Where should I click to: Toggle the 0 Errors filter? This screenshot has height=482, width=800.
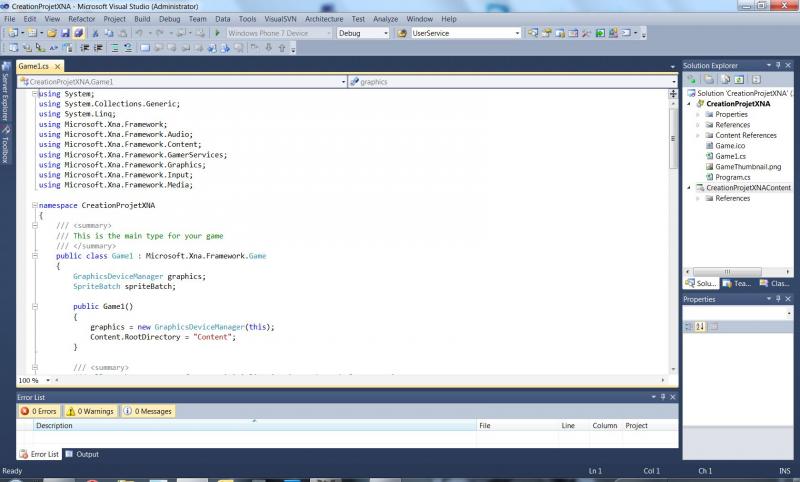(x=38, y=411)
